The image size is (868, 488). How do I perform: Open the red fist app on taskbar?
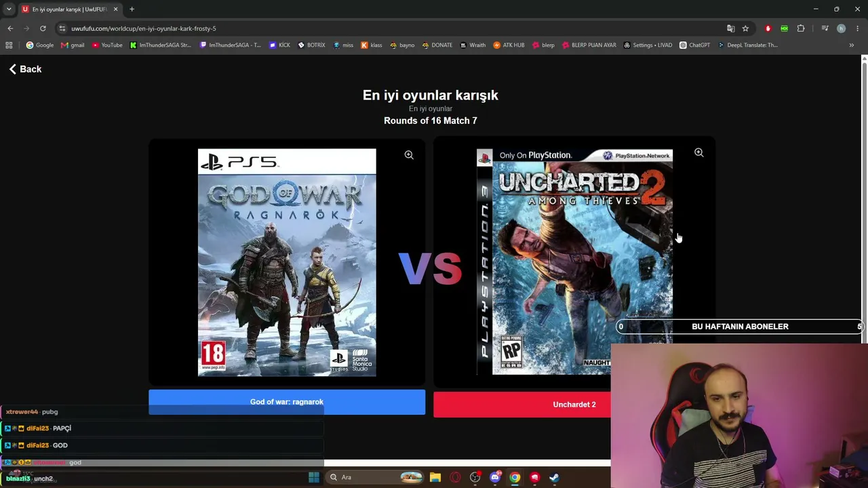pyautogui.click(x=534, y=477)
